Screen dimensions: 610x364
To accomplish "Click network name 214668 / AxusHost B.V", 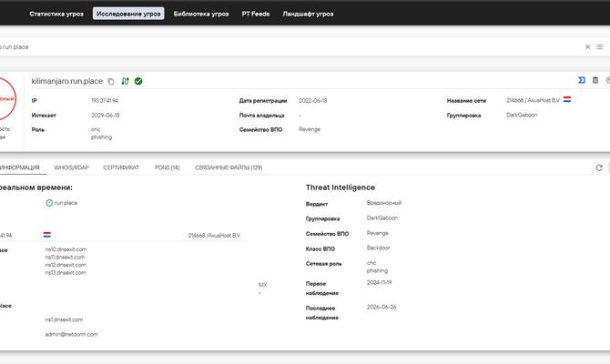I will [533, 100].
